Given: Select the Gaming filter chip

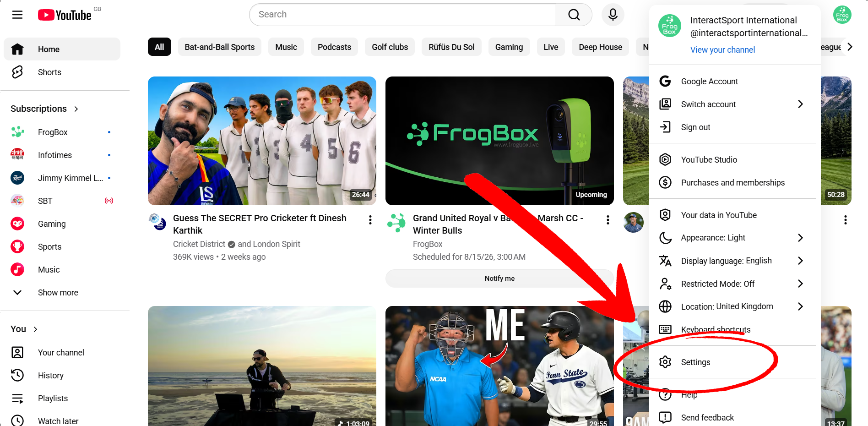Looking at the screenshot, I should click(x=509, y=47).
